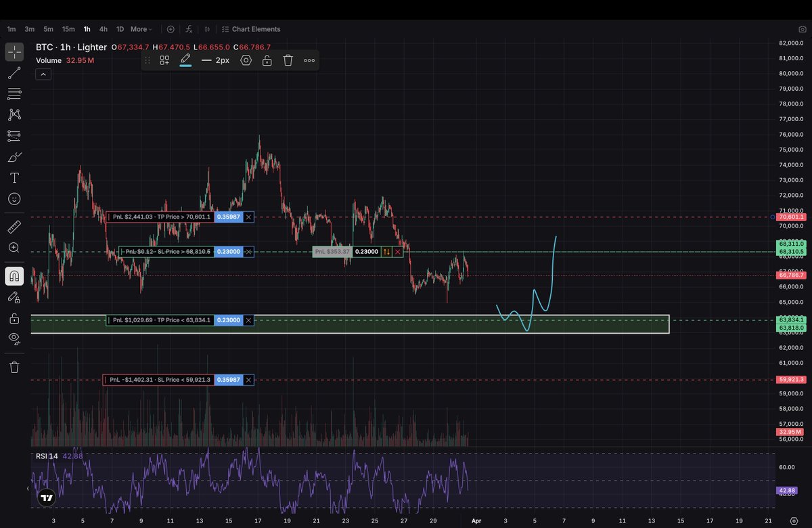Open the emoji/icons tool
The image size is (812, 528).
point(14,199)
